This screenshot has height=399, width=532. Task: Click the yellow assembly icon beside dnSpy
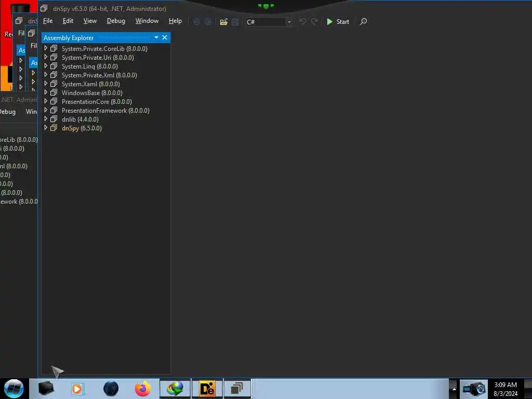pos(54,128)
